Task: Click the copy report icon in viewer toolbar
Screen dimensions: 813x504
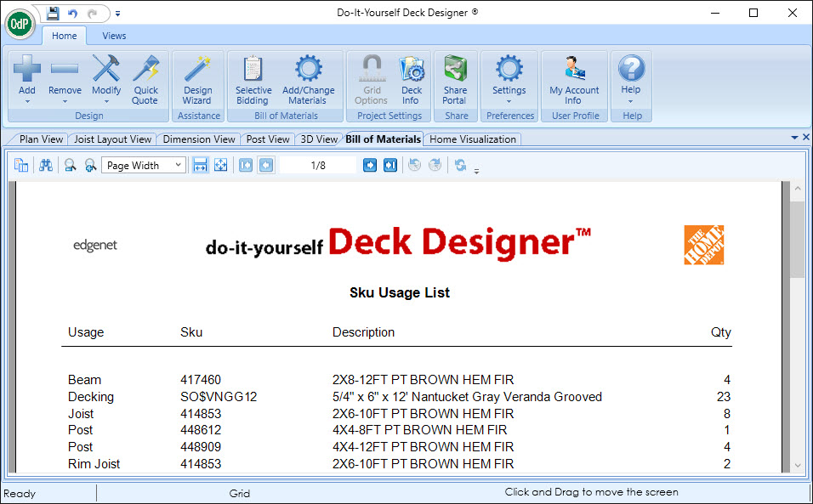Action: pyautogui.click(x=21, y=165)
